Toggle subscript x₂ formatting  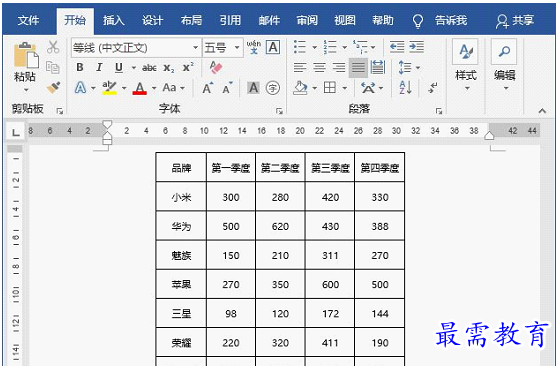pyautogui.click(x=169, y=68)
